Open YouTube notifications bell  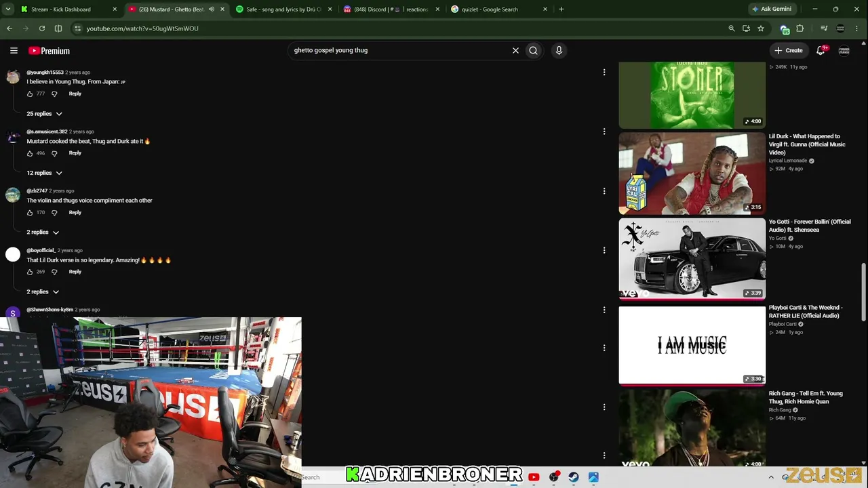click(x=821, y=50)
